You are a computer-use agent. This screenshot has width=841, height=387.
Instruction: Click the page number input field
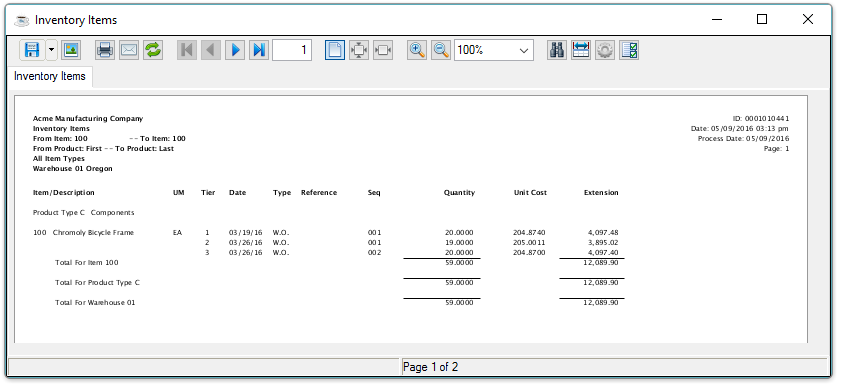[292, 50]
